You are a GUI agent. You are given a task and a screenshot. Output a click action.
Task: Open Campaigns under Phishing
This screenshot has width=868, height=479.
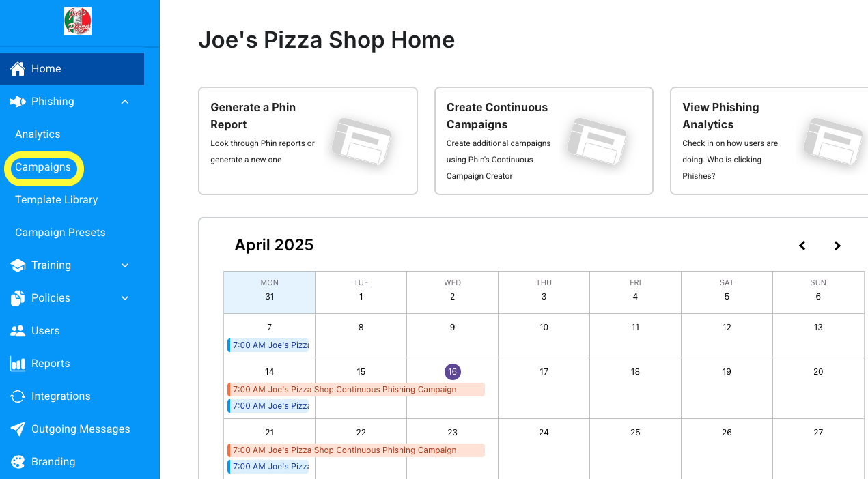coord(43,167)
